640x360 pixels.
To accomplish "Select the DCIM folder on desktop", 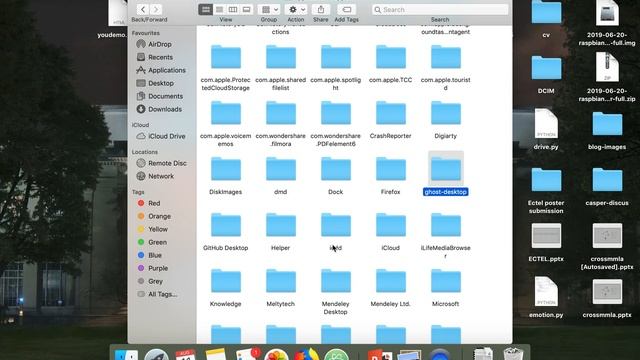I will click(x=546, y=68).
